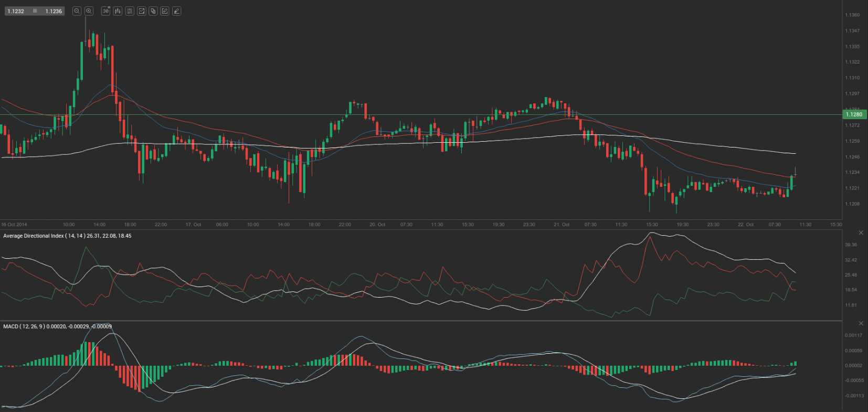Click the divider between ADX and MACD panels
The height and width of the screenshot is (412, 868).
[420, 320]
